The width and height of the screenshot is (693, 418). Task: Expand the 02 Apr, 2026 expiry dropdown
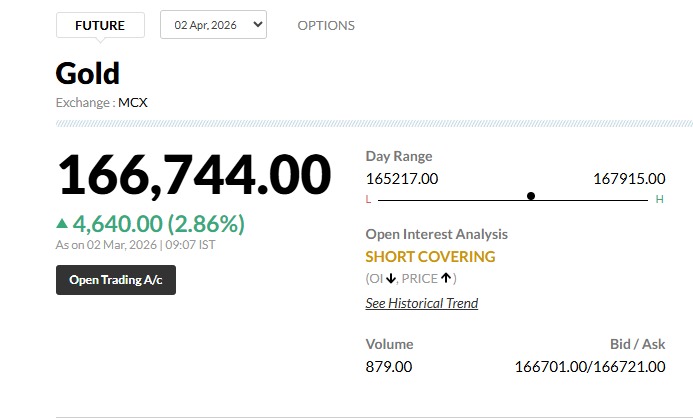point(213,25)
